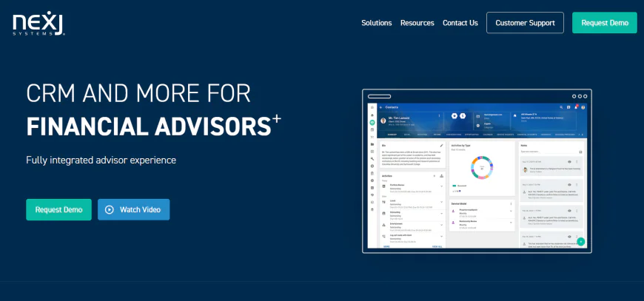The image size is (644, 301).
Task: Open the CRM dashboard preview image
Action: tap(477, 171)
